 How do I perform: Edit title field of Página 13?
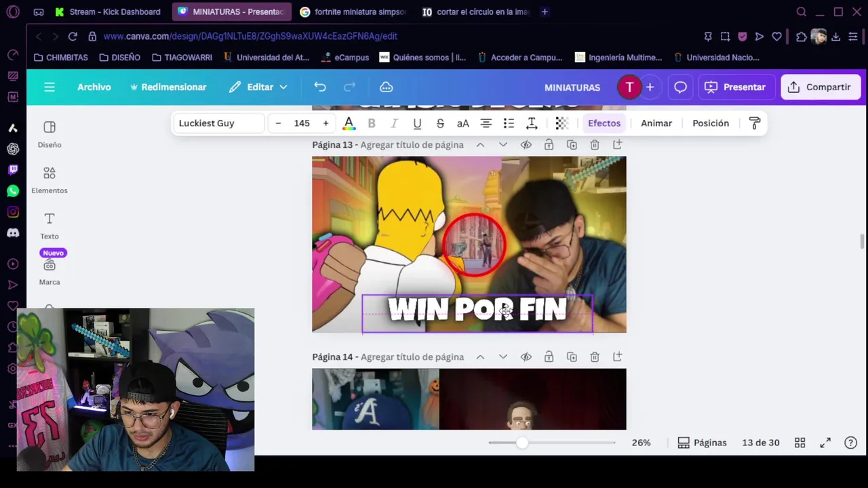coord(412,145)
